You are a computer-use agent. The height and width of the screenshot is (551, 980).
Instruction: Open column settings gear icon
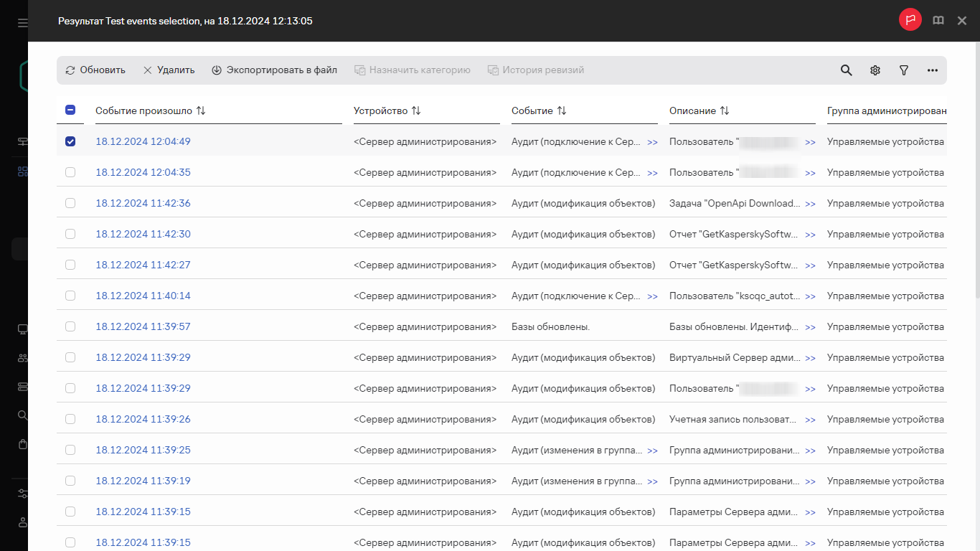(875, 70)
